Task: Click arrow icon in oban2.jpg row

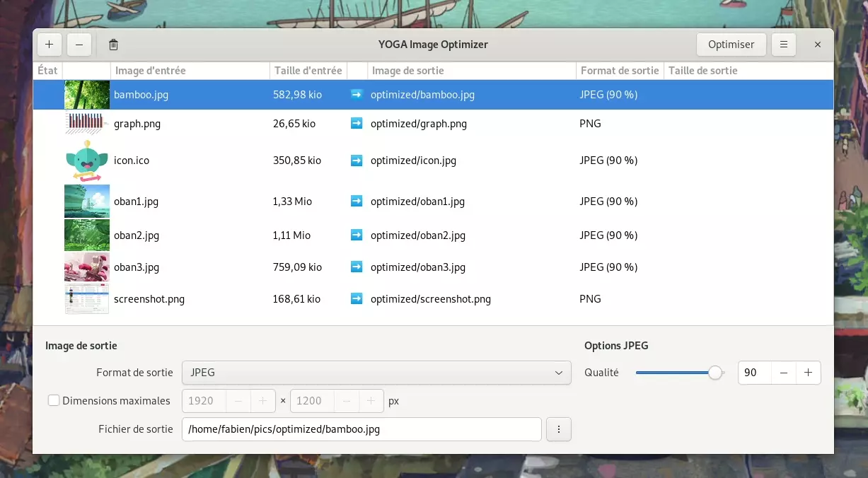Action: point(357,235)
